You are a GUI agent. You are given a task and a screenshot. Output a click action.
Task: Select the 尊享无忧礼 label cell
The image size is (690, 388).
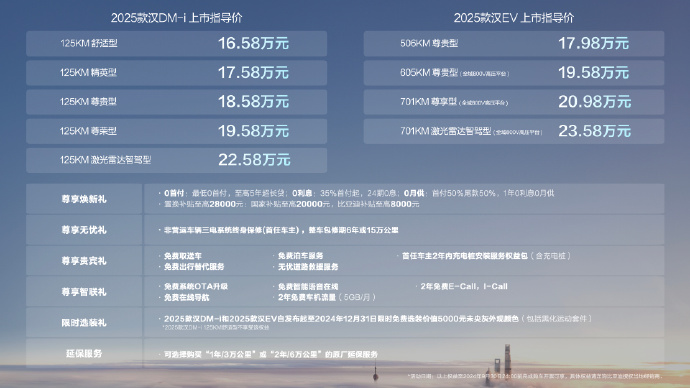pyautogui.click(x=84, y=230)
